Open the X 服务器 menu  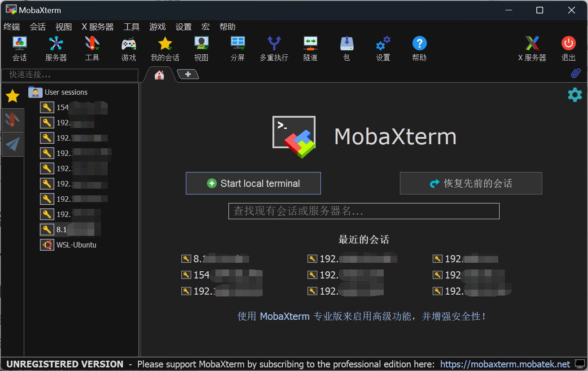(97, 27)
